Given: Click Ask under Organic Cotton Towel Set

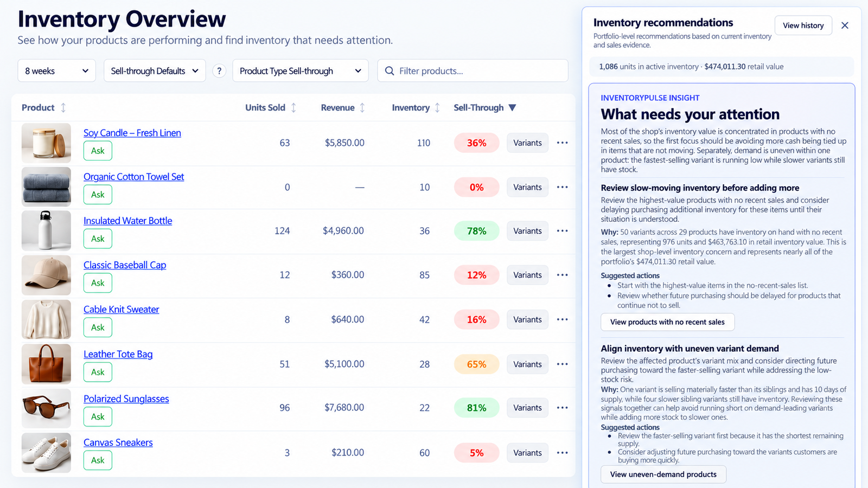Looking at the screenshot, I should tap(98, 195).
